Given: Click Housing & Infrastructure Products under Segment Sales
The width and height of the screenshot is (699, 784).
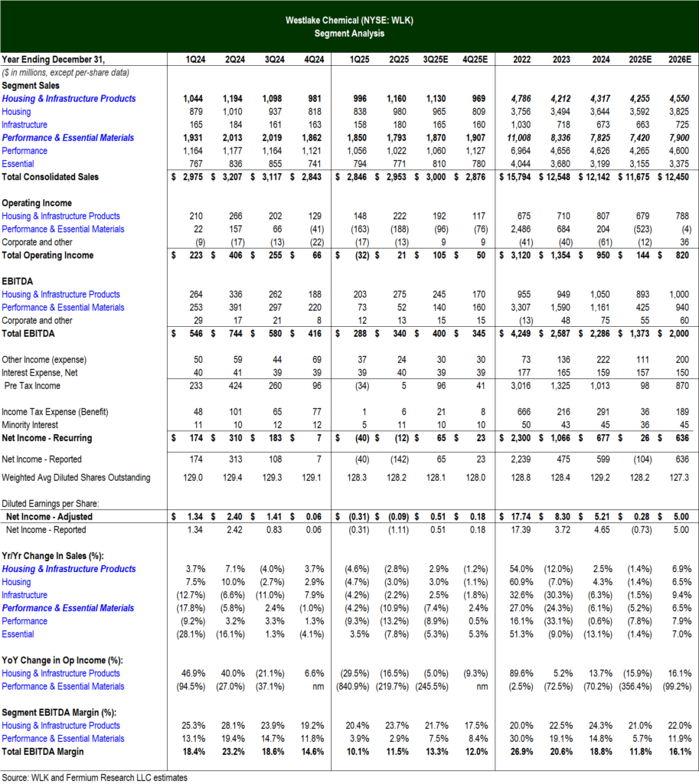Looking at the screenshot, I should 68,99.
